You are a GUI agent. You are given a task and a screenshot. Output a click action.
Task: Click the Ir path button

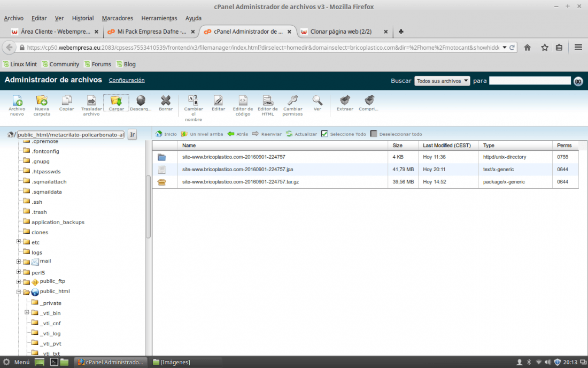click(133, 134)
